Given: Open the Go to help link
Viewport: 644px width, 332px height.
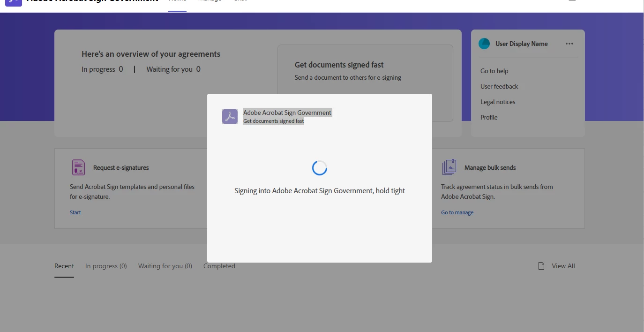Looking at the screenshot, I should click(494, 71).
